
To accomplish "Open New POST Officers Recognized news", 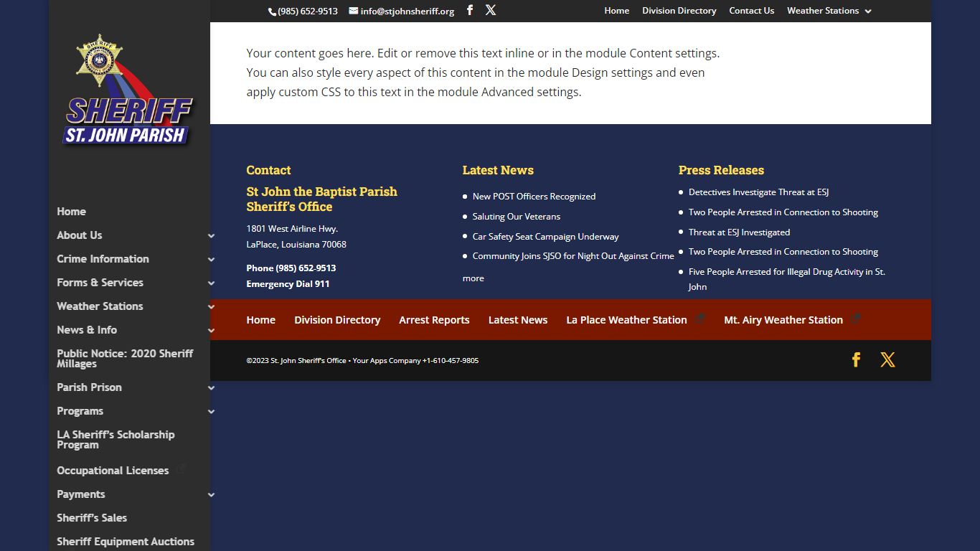I will 534,197.
